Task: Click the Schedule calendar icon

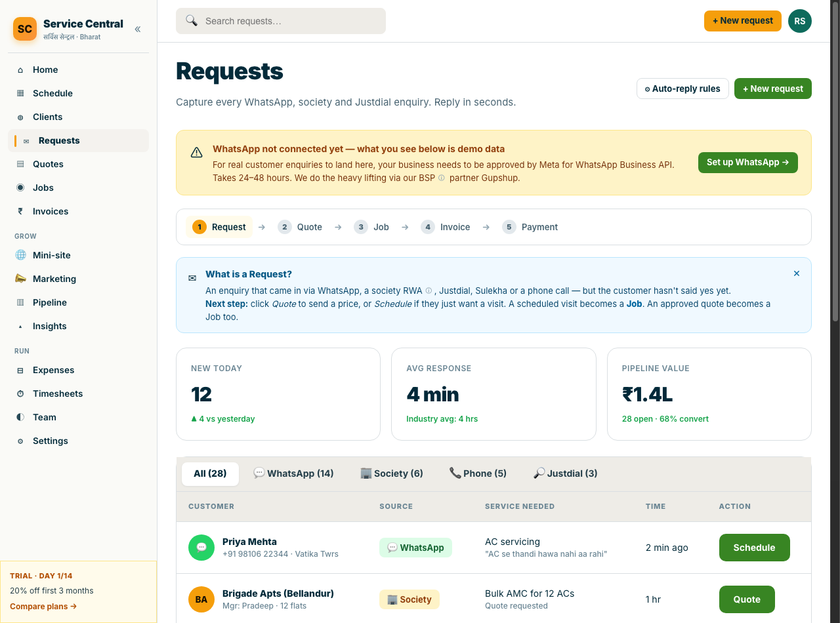Action: pyautogui.click(x=20, y=93)
